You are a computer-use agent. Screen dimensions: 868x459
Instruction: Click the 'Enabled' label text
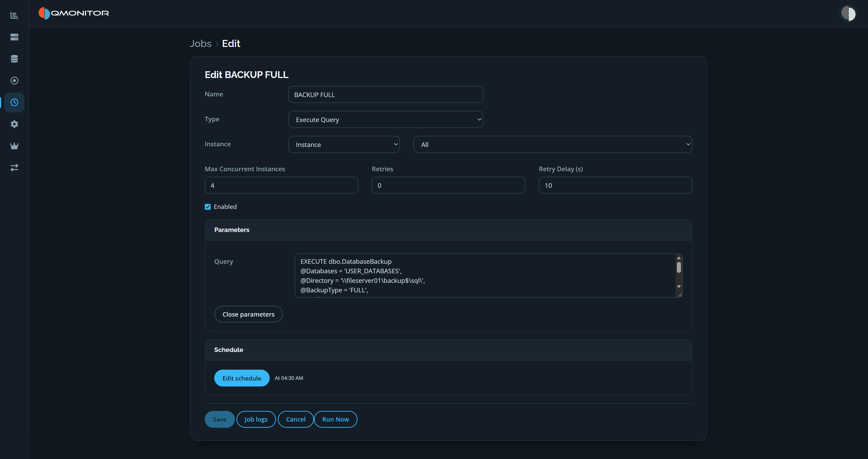(x=225, y=207)
